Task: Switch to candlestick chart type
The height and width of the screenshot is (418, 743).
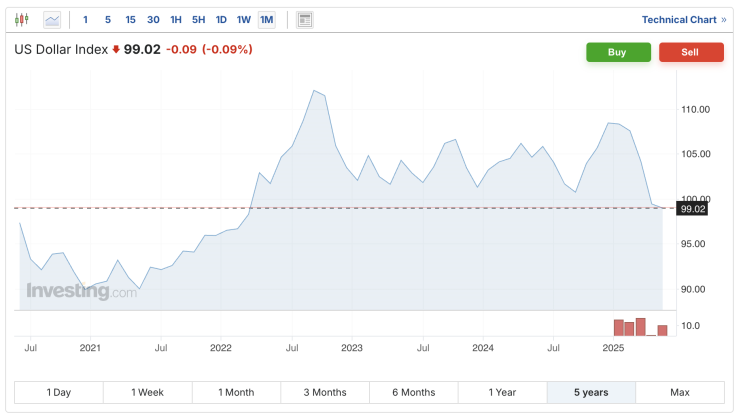Action: tap(21, 20)
